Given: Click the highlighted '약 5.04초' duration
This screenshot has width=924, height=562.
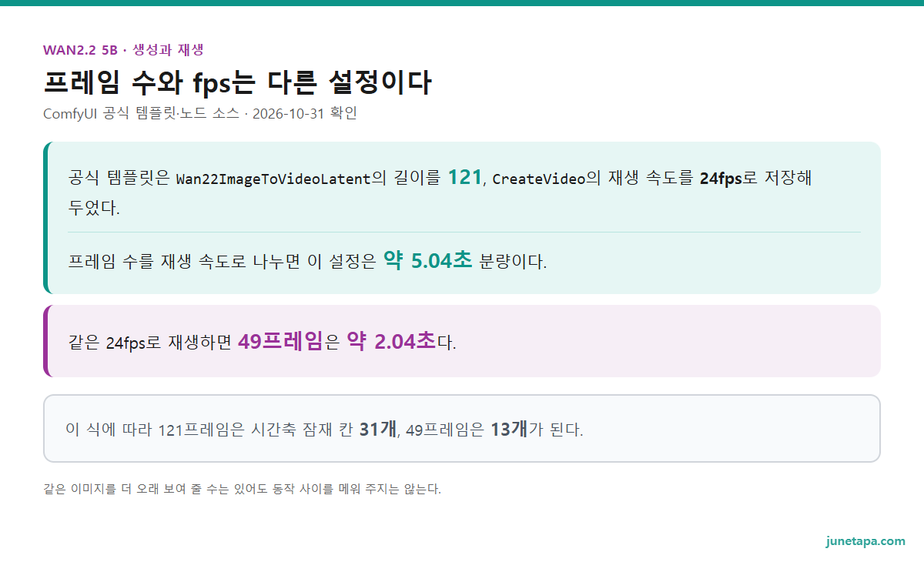Looking at the screenshot, I should [427, 261].
